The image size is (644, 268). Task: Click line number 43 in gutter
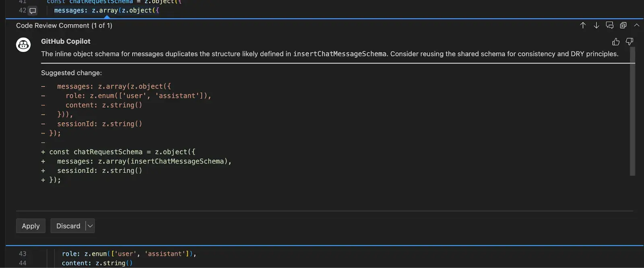click(x=23, y=254)
